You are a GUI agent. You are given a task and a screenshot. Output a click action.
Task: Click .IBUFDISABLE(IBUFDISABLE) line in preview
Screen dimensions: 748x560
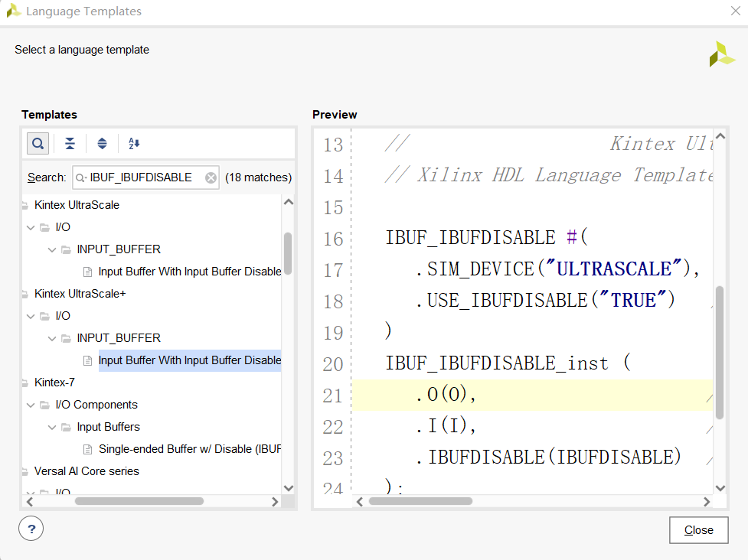click(548, 457)
